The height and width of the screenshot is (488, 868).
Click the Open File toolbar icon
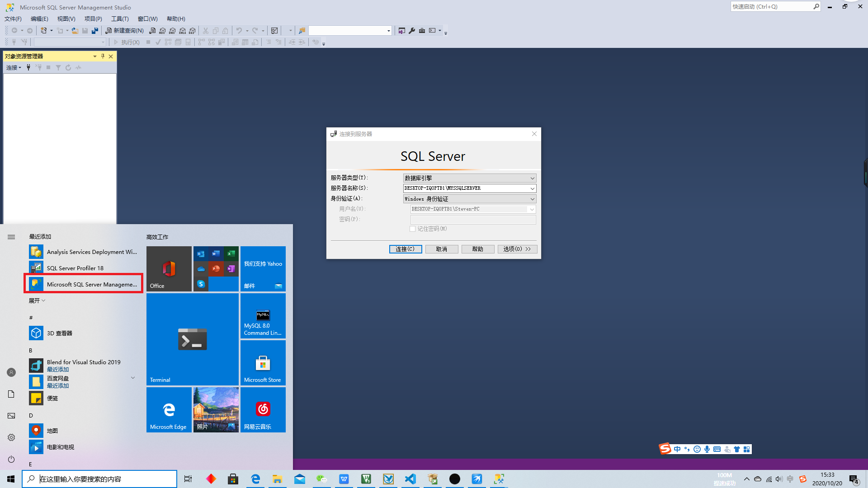(75, 31)
